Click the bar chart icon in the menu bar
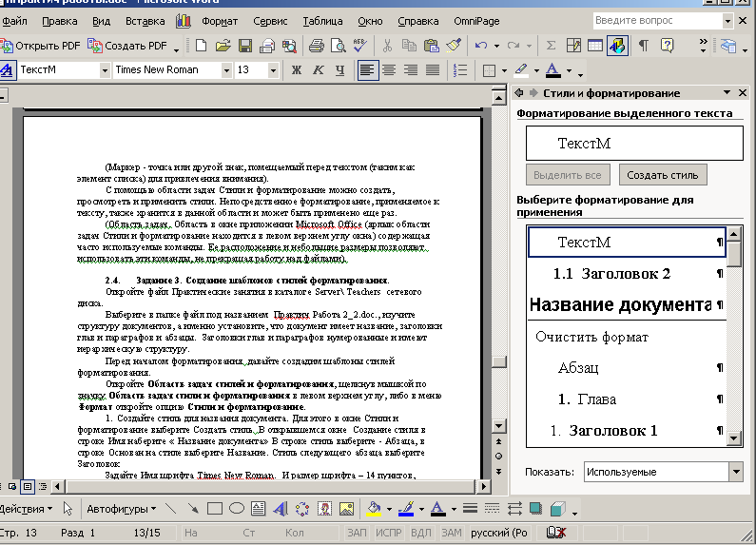756x545 pixels. [184, 21]
